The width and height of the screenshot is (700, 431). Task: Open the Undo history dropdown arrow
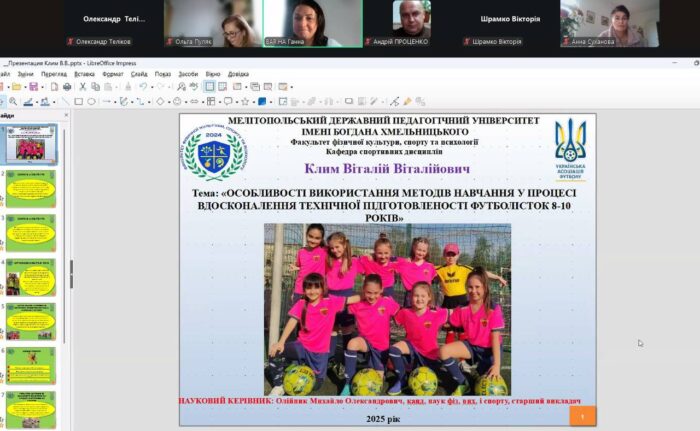pyautogui.click(x=152, y=87)
